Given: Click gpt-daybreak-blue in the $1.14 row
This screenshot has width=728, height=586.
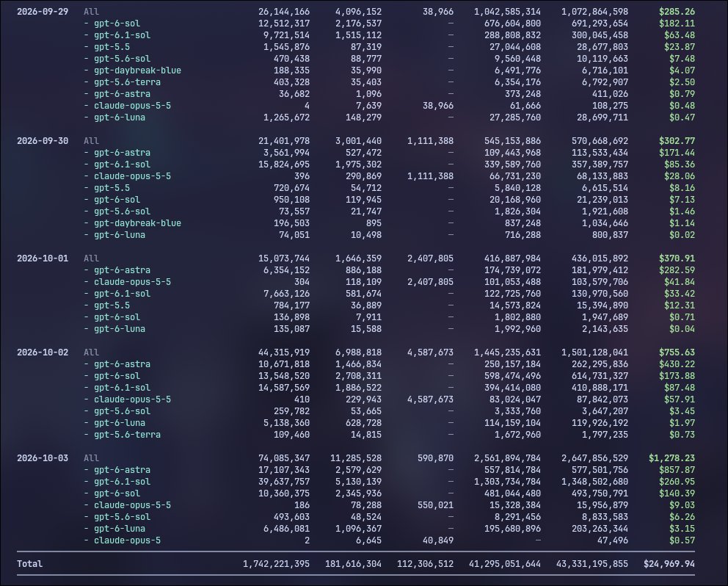Looking at the screenshot, I should pos(137,223).
